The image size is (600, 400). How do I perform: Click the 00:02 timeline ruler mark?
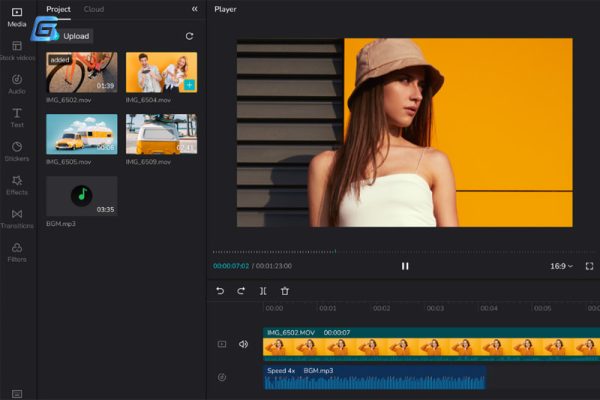(382, 308)
